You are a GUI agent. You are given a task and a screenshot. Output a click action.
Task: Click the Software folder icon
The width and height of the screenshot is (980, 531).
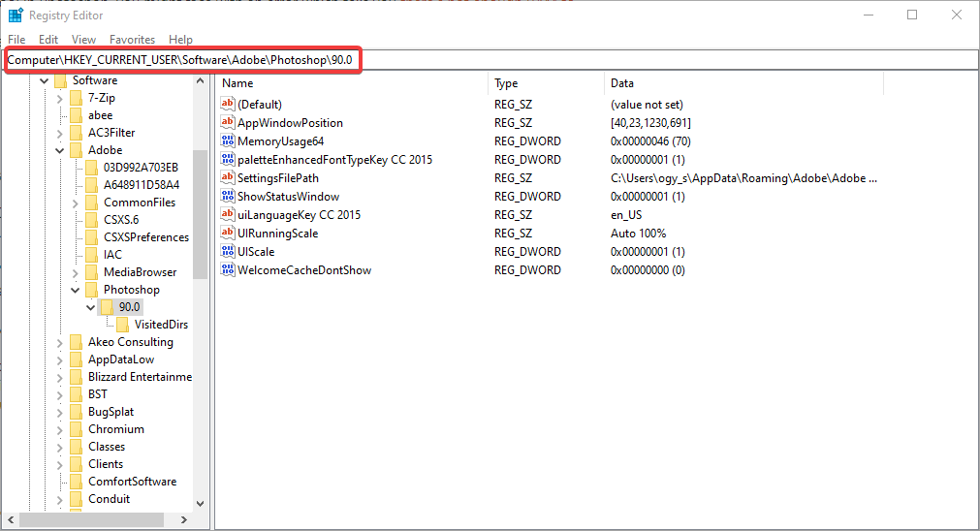[x=61, y=80]
